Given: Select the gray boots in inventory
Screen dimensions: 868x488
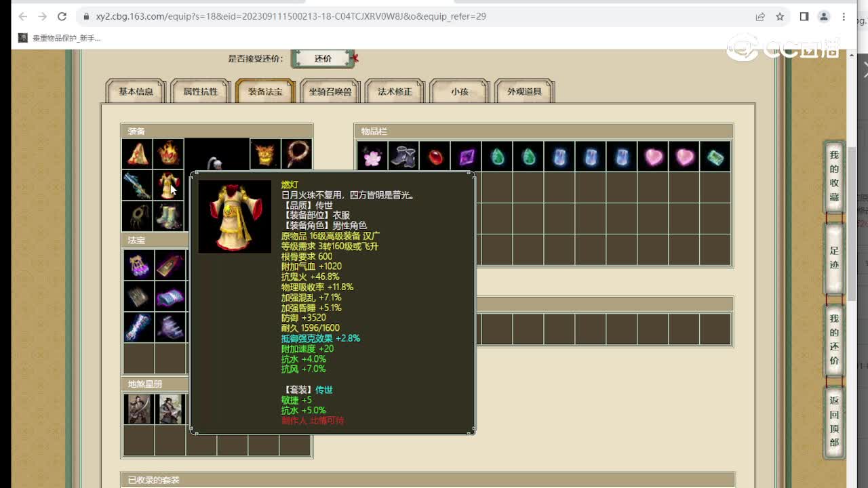Looking at the screenshot, I should (403, 157).
